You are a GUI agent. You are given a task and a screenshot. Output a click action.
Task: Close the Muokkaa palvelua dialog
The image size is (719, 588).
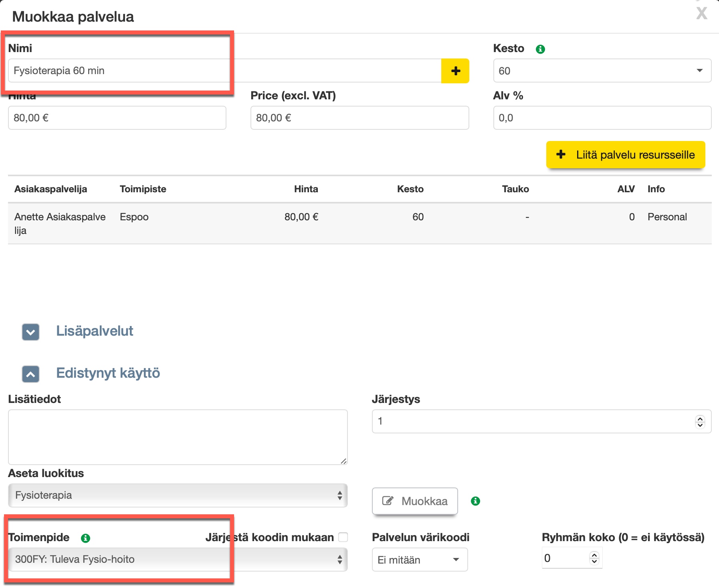coord(701,13)
